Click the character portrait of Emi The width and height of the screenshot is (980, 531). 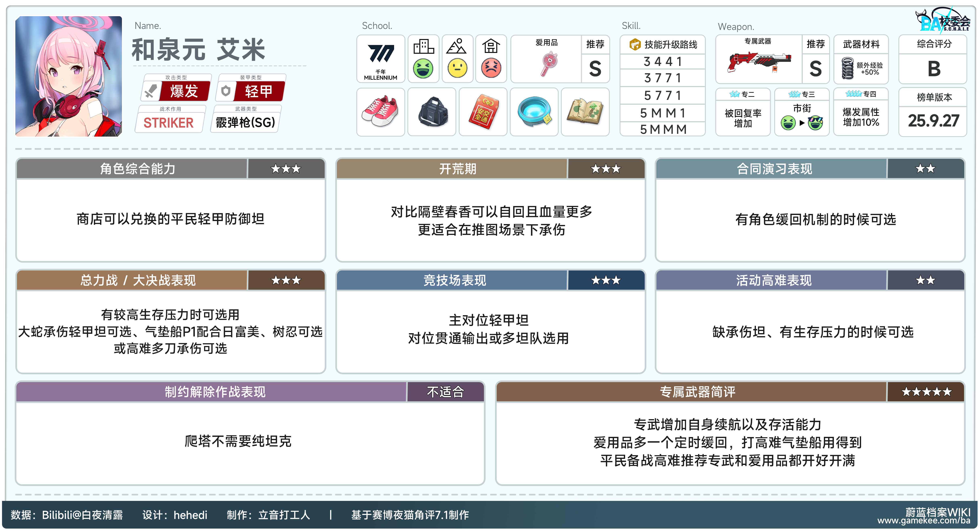click(69, 76)
